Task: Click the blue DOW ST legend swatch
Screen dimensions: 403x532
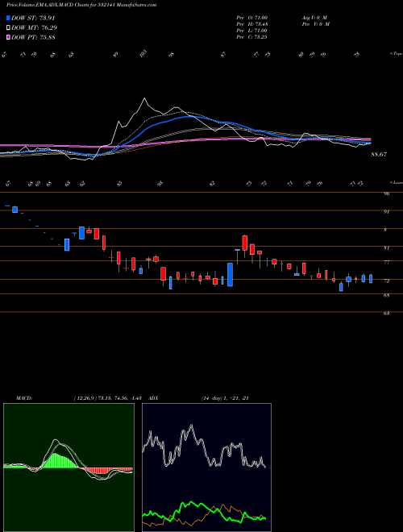Action: [x=8, y=18]
